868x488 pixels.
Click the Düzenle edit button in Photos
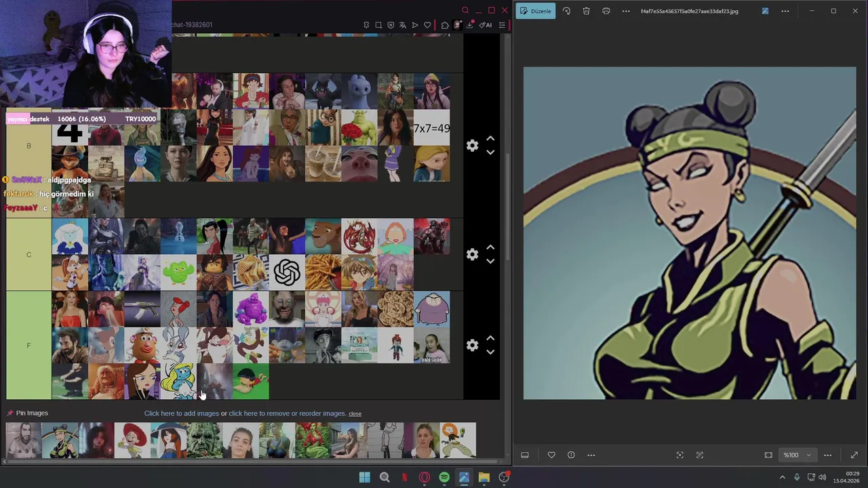pyautogui.click(x=536, y=11)
